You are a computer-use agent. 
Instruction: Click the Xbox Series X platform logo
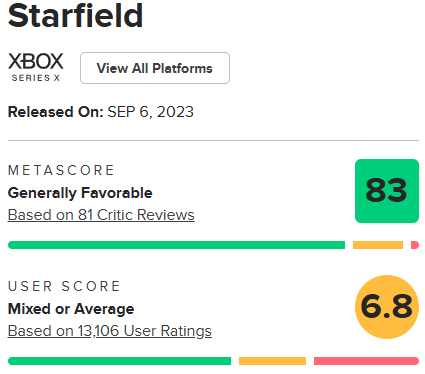(x=36, y=67)
